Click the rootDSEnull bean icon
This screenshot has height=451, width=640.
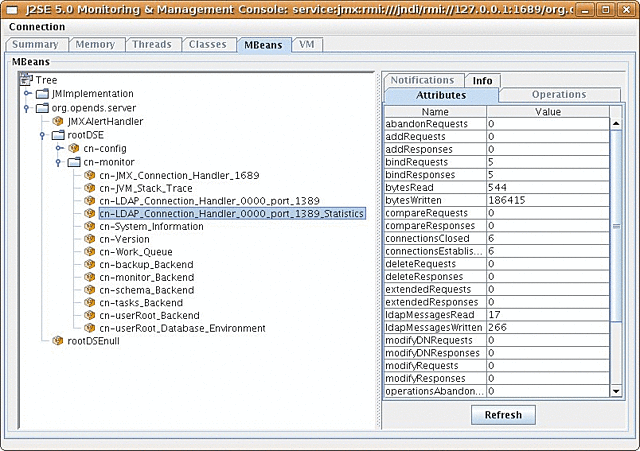coord(58,341)
